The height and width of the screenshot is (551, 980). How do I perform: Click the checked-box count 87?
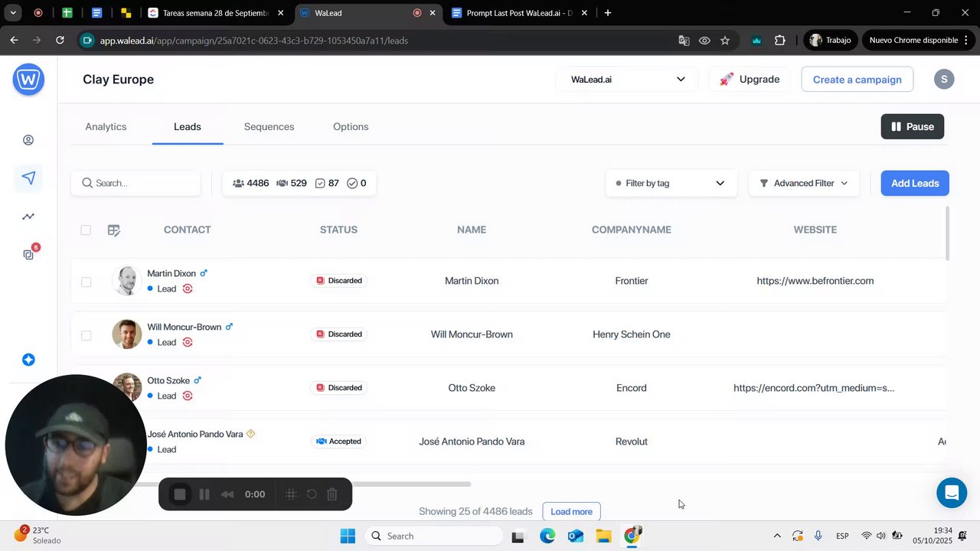(328, 183)
